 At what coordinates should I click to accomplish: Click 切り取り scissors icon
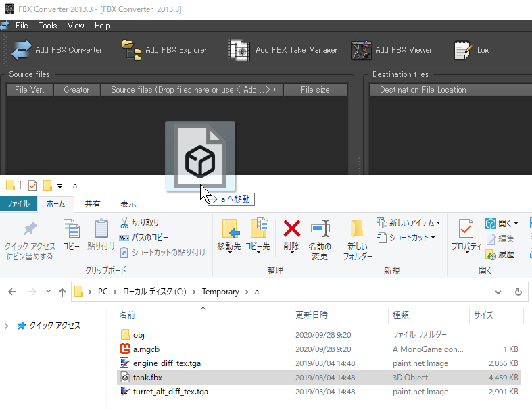(x=124, y=223)
